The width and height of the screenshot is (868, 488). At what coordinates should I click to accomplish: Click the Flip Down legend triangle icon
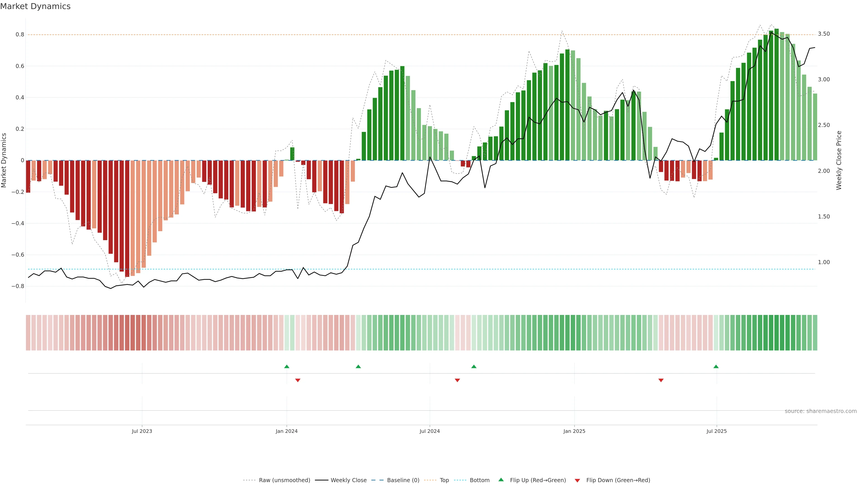click(577, 481)
